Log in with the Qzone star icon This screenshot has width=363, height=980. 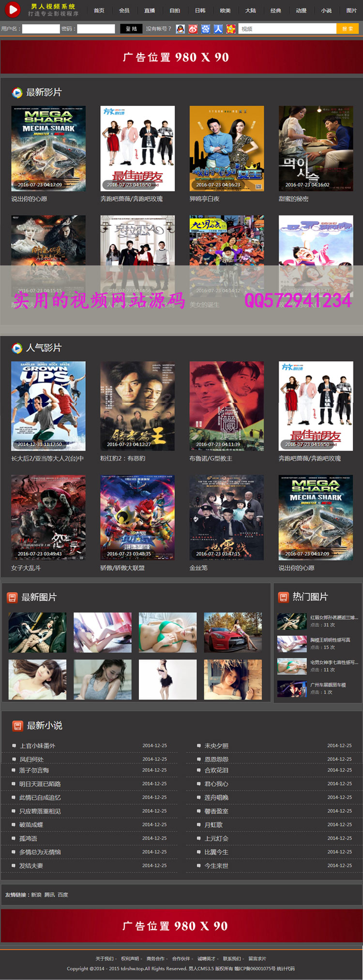(231, 29)
